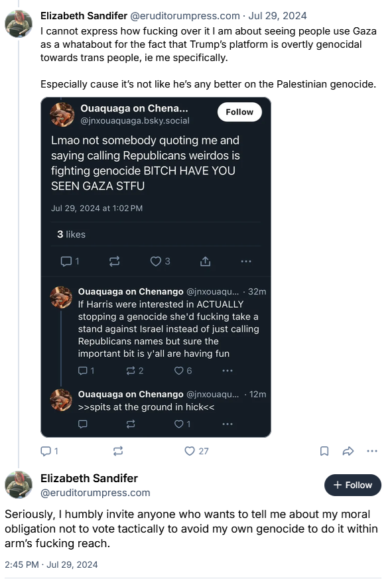Viewport: 392px width, 579px height.
Task: Open the Jul 29, 2024 timestamp link
Action: tap(277, 16)
